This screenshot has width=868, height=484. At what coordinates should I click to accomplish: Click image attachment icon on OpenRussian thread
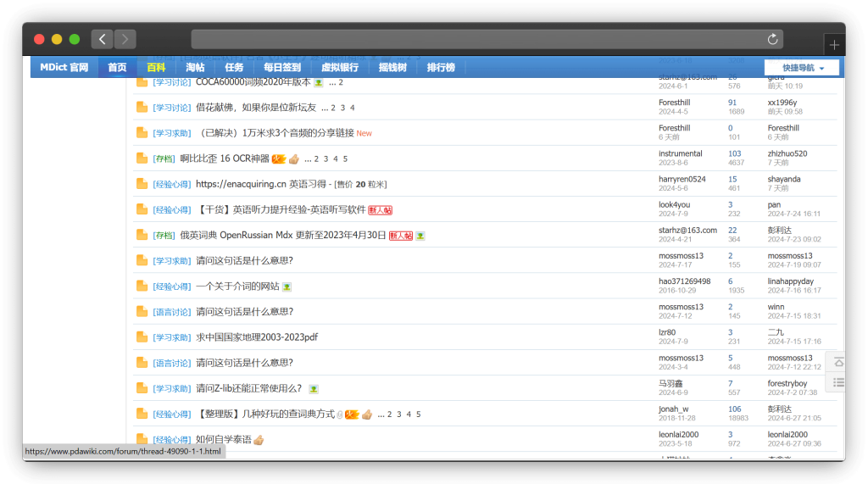tap(420, 236)
